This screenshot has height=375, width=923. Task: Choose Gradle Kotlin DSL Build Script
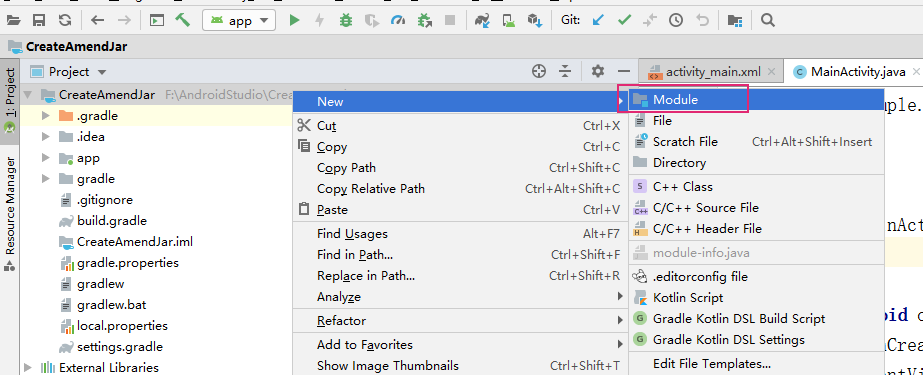(x=756, y=319)
